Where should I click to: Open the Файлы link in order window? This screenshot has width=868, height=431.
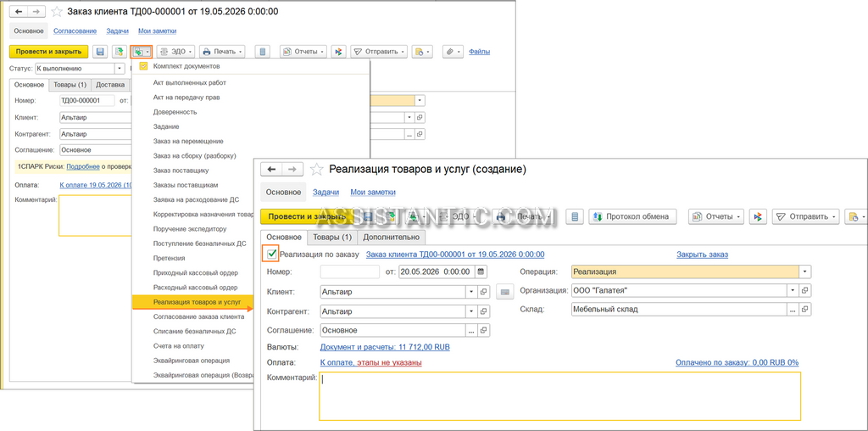pos(480,52)
